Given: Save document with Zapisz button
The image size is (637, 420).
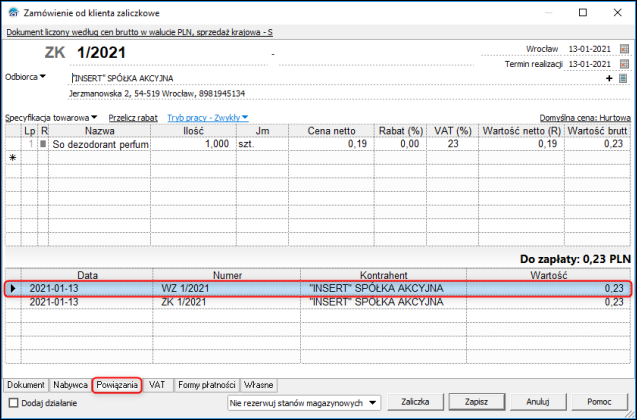Looking at the screenshot, I should click(476, 402).
